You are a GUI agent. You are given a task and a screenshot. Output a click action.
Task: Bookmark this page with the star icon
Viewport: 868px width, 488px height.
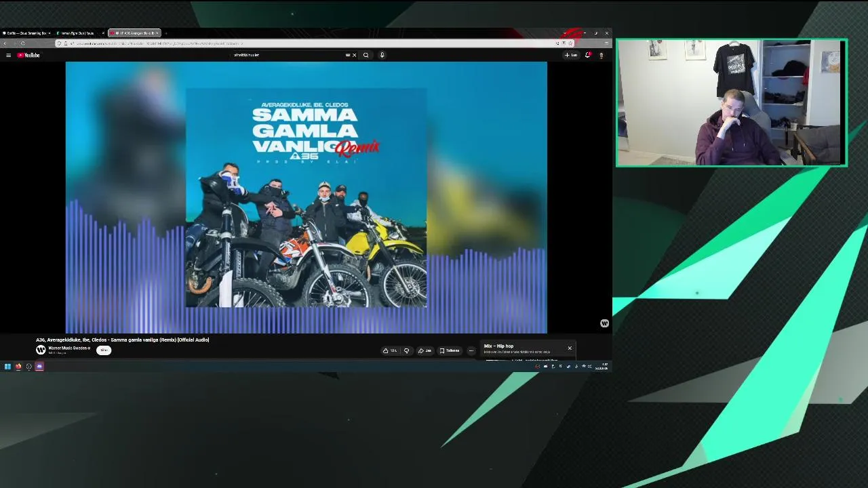[x=570, y=43]
